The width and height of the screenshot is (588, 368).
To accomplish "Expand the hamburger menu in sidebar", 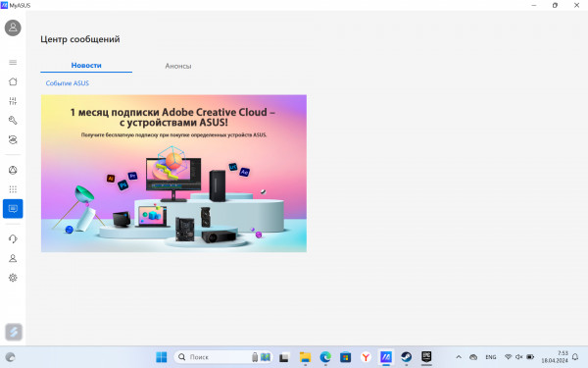I will point(13,63).
